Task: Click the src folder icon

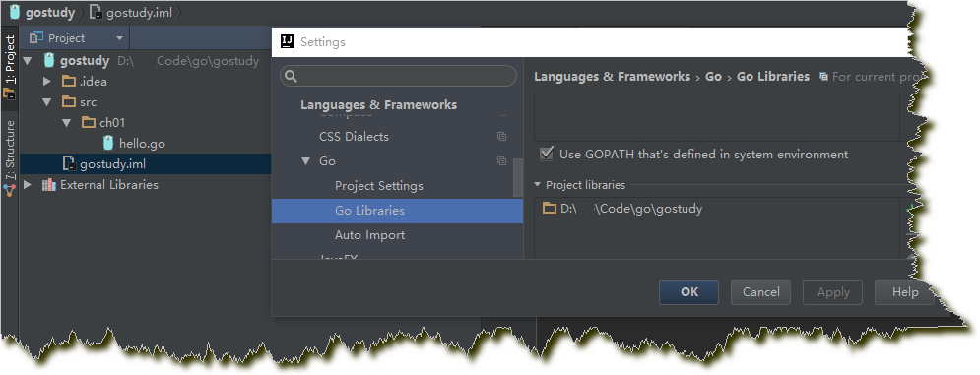Action: (x=69, y=102)
